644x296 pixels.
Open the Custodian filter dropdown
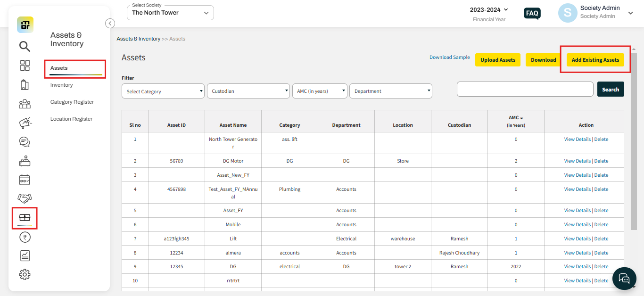tap(248, 91)
